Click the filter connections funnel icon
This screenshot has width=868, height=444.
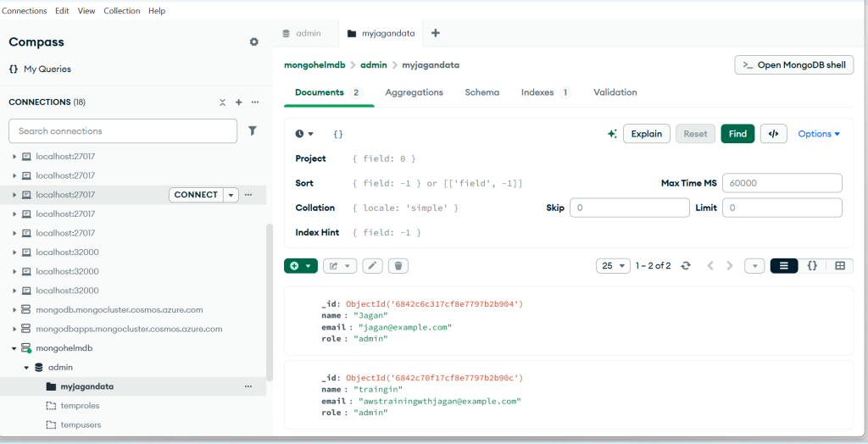point(253,130)
